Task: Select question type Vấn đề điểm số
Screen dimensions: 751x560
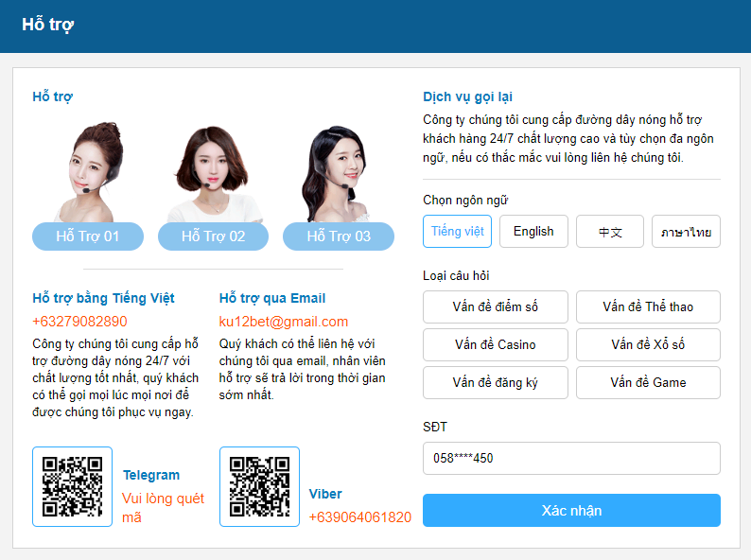Action: [496, 307]
